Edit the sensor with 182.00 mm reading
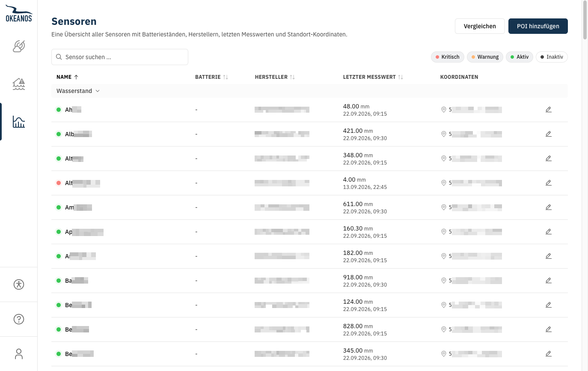Image resolution: width=588 pixels, height=371 pixels. pyautogui.click(x=549, y=256)
